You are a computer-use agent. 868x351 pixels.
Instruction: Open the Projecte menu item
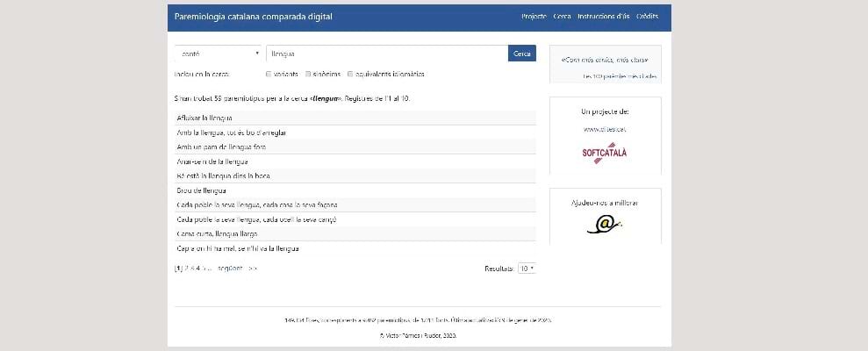pyautogui.click(x=534, y=17)
